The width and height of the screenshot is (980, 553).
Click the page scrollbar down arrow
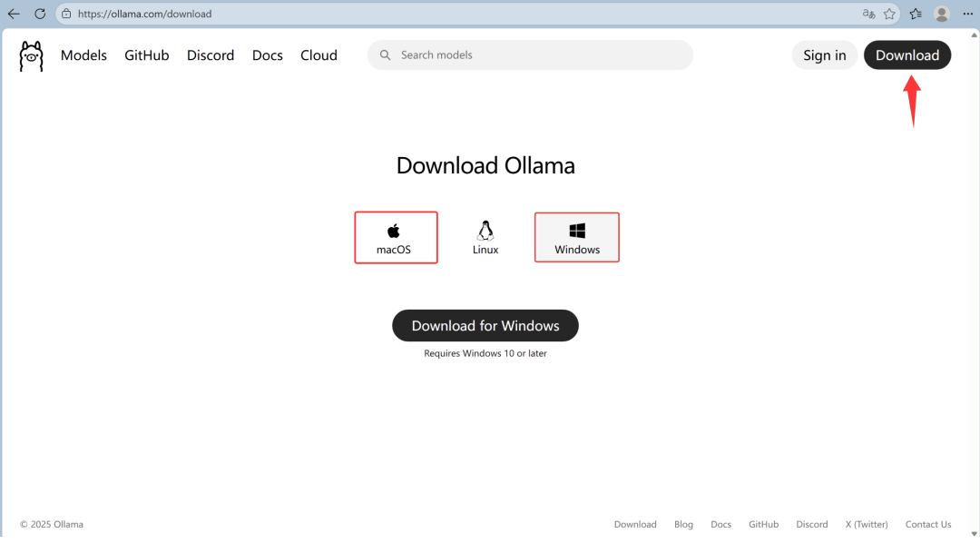click(x=974, y=534)
